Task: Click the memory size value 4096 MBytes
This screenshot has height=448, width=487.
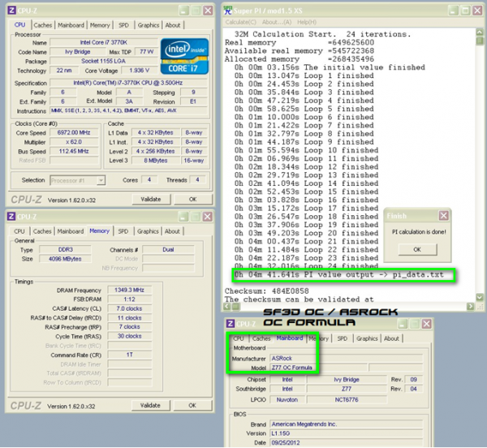Action: click(x=65, y=259)
